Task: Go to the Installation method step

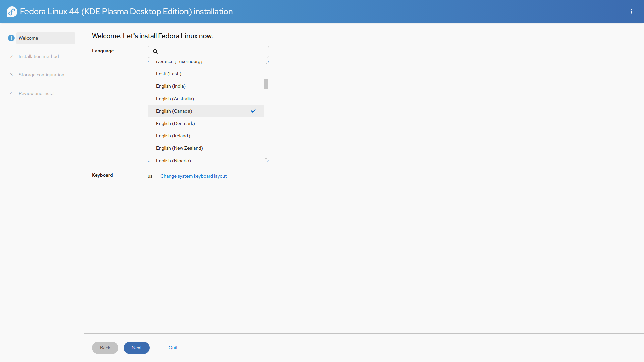Action: tap(39, 56)
